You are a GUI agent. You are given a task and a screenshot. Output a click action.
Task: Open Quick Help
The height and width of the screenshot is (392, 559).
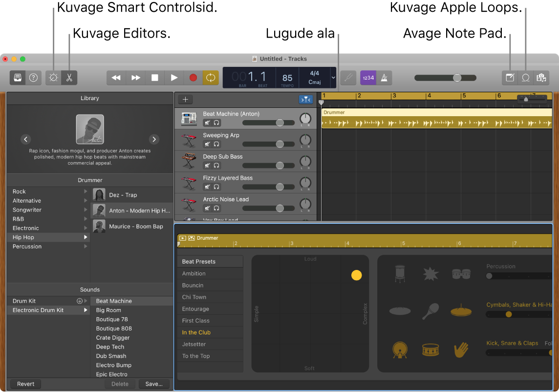point(32,78)
